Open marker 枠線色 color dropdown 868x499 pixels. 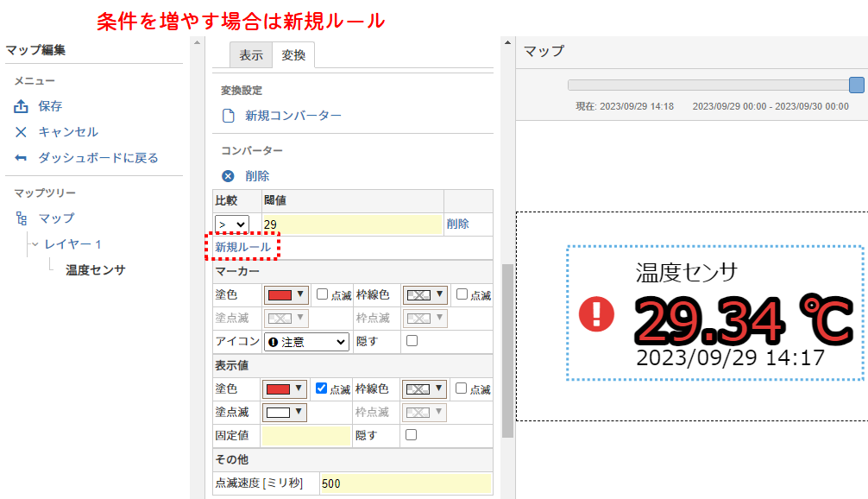[x=425, y=295]
